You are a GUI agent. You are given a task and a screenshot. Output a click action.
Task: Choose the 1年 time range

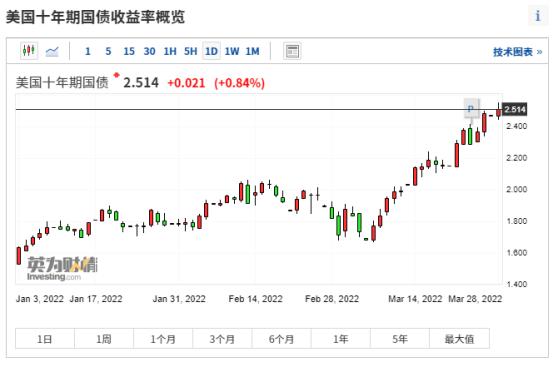(x=341, y=339)
